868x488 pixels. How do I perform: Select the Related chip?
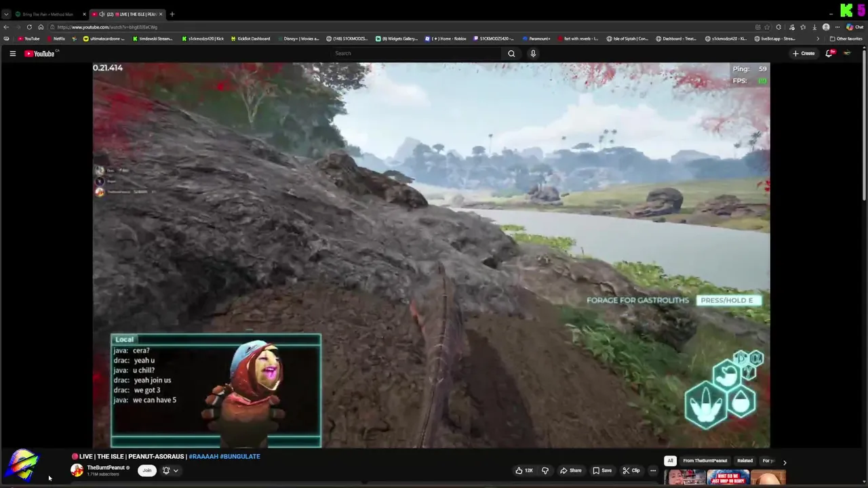[x=745, y=461]
